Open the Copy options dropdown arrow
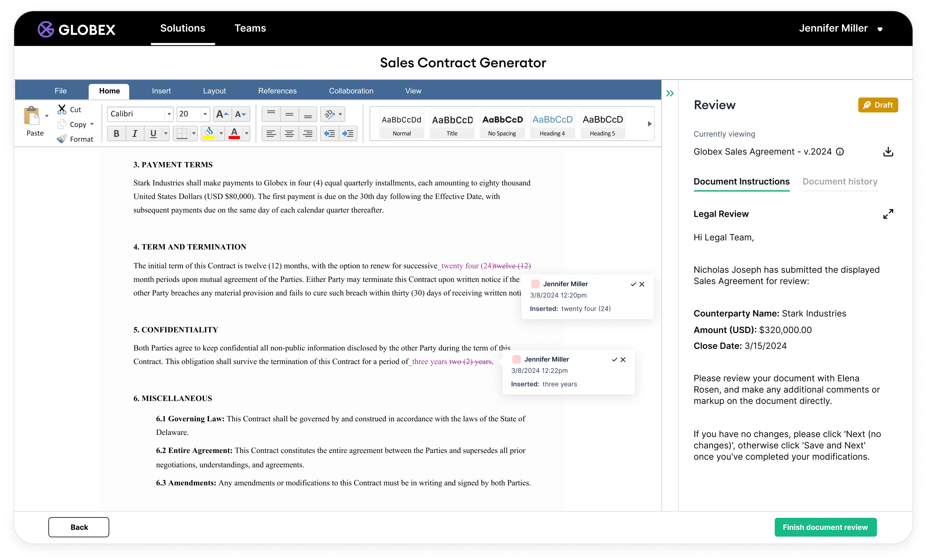The height and width of the screenshot is (560, 926). (x=92, y=124)
